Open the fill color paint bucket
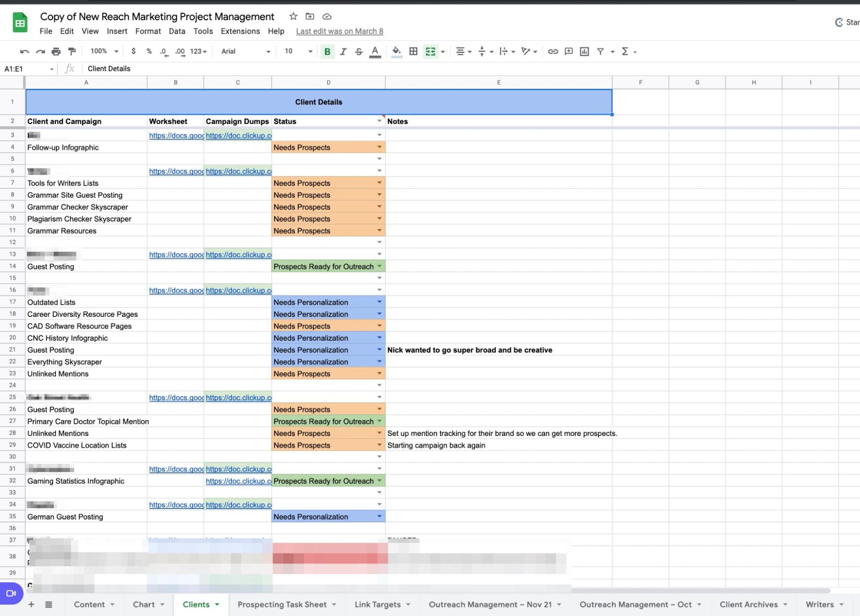 tap(397, 52)
